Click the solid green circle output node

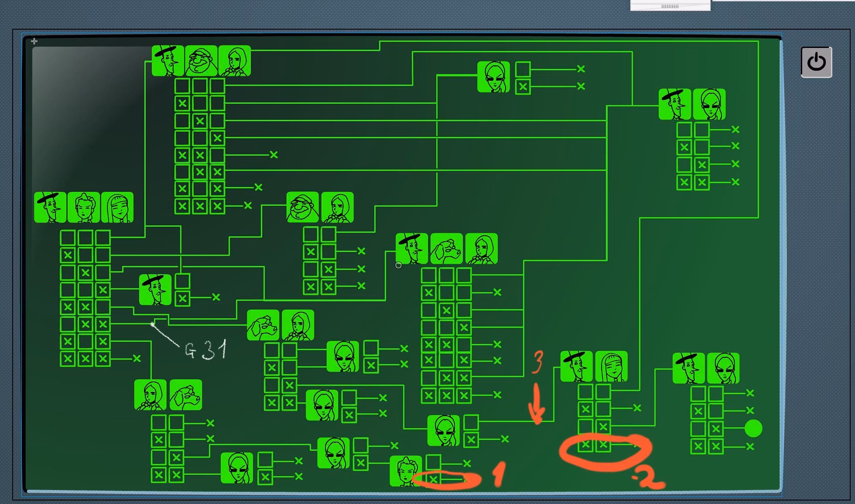753,428
